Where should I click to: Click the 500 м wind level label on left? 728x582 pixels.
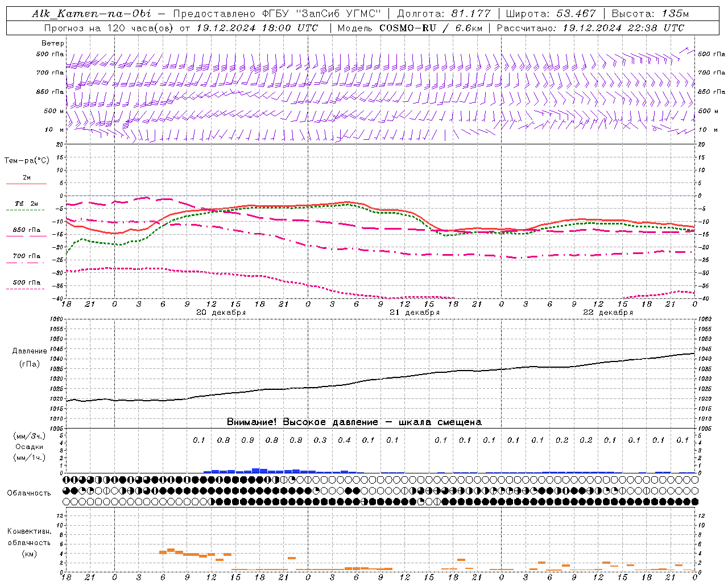click(x=54, y=111)
